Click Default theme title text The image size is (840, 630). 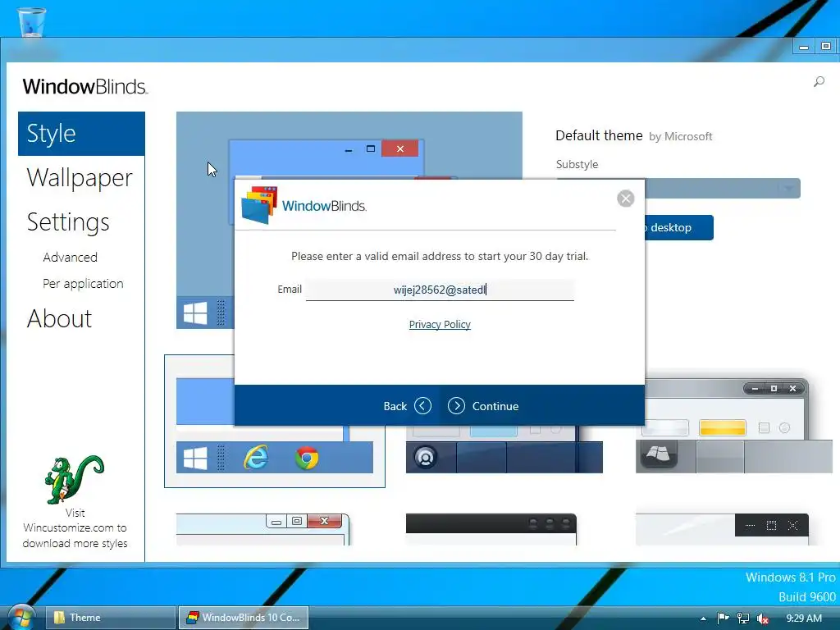pyautogui.click(x=599, y=135)
